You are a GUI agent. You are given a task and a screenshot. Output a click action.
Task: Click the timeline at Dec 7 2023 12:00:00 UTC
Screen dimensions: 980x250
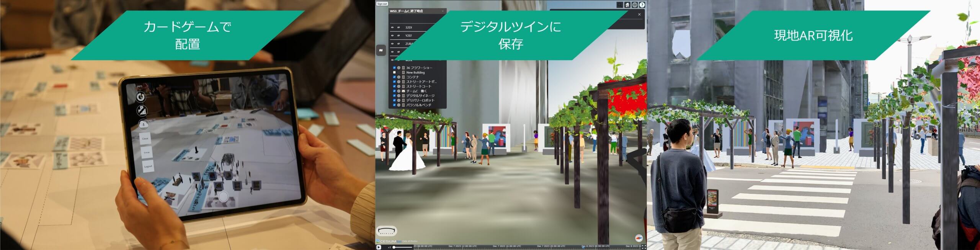(x=462, y=246)
